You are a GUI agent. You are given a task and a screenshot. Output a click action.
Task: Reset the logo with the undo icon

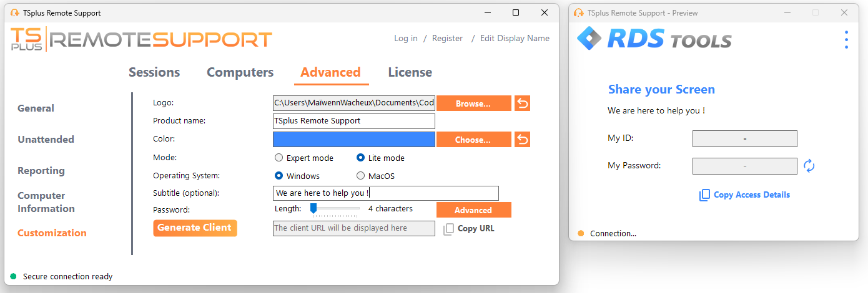[x=522, y=103]
